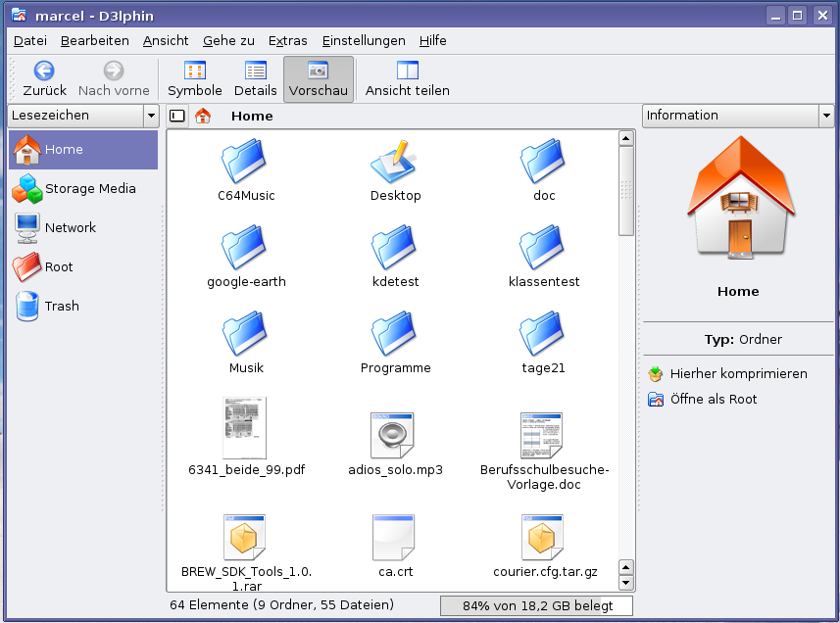Image resolution: width=840 pixels, height=623 pixels.
Task: Select the google-earth folder
Action: pyautogui.click(x=246, y=250)
